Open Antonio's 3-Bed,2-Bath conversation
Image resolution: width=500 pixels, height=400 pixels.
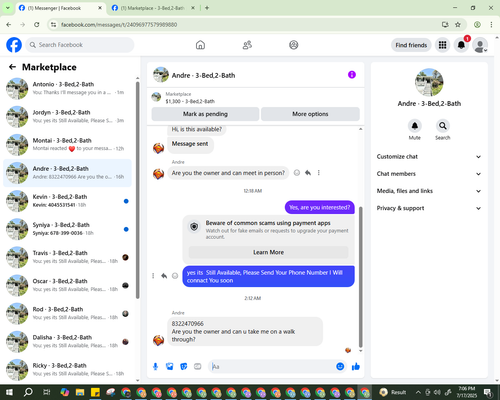point(67,88)
